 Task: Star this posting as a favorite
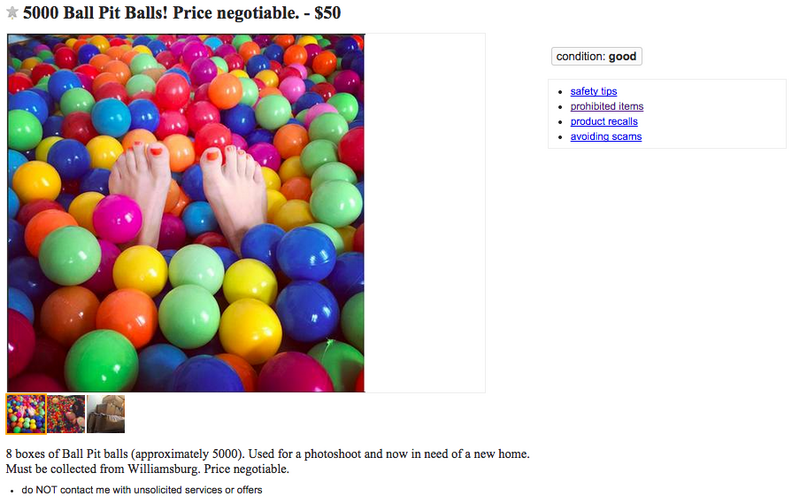12,13
